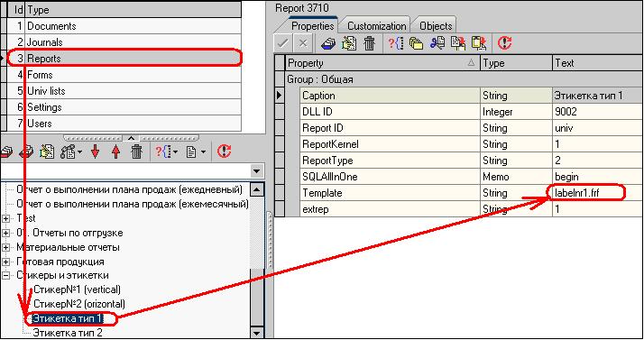The height and width of the screenshot is (340, 644).
Task: Click the tree scrollbar down arrow
Action: click(257, 333)
